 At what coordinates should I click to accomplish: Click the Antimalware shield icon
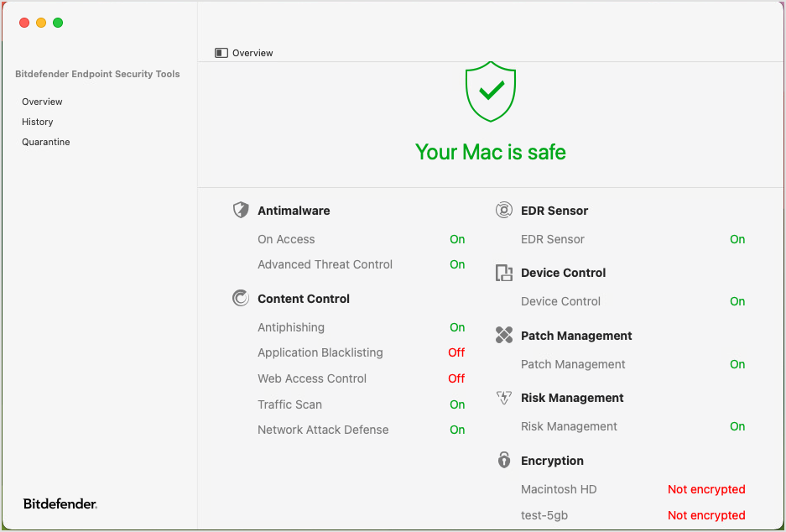(x=241, y=210)
